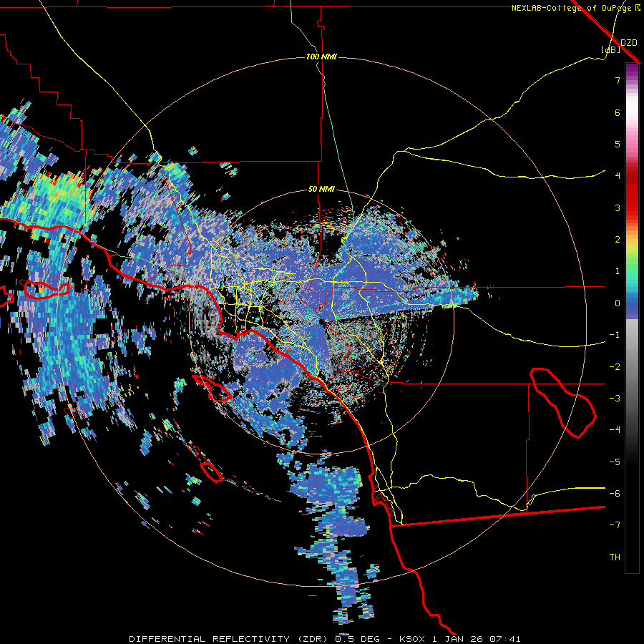
Task: Click the 0 value on the color scale
Action: click(x=618, y=303)
